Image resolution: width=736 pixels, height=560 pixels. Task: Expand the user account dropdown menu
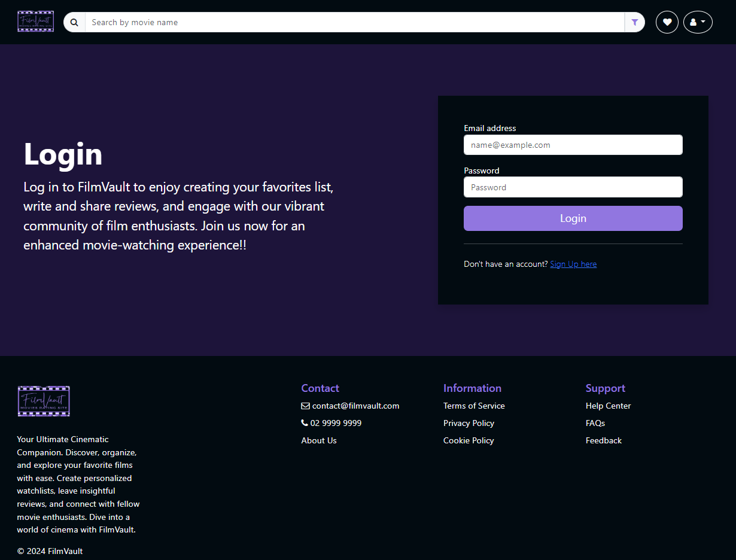[x=697, y=22]
